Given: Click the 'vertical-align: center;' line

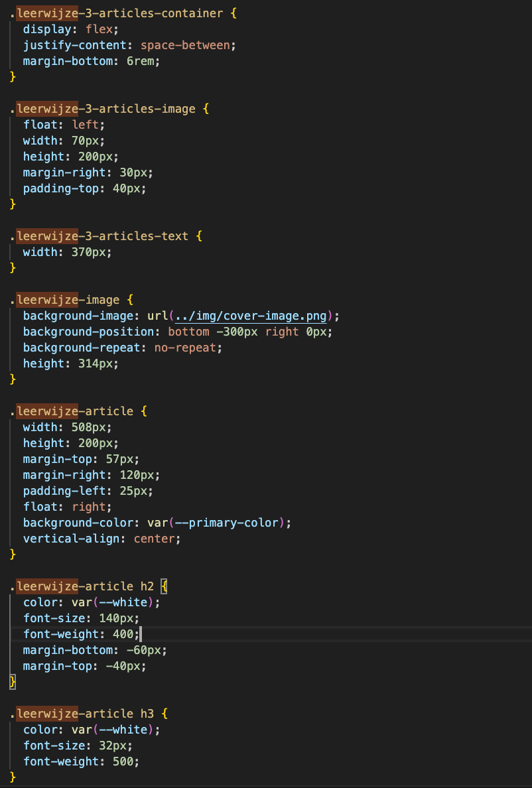Looking at the screenshot, I should click(x=102, y=539).
